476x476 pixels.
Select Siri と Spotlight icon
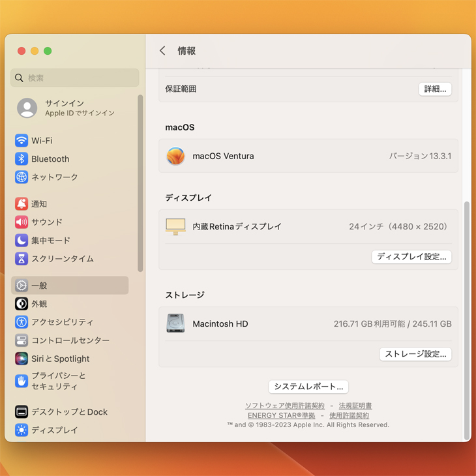point(22,359)
